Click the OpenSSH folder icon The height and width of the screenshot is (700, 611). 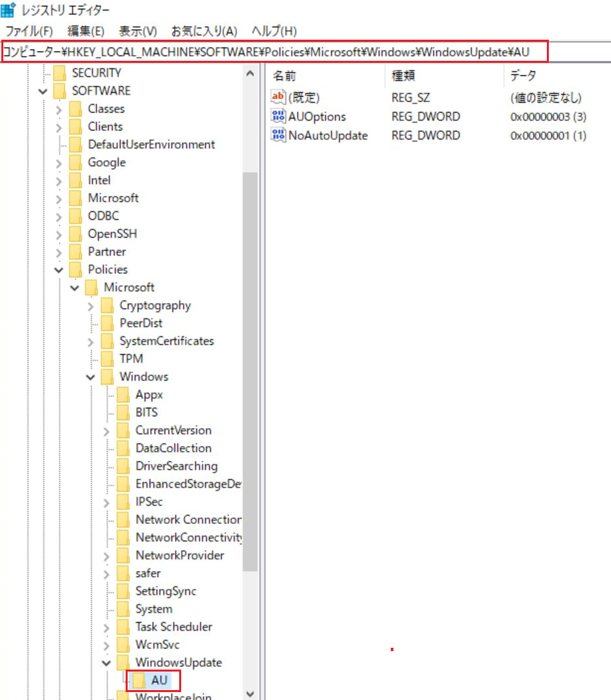[75, 234]
